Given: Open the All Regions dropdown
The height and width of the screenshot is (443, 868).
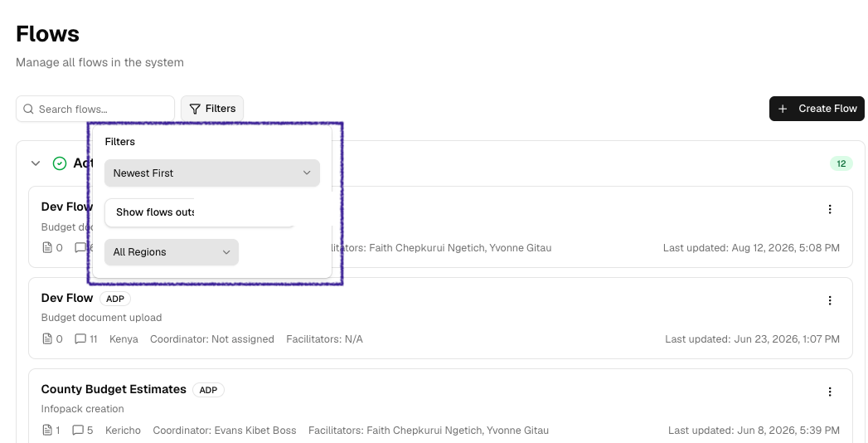Looking at the screenshot, I should point(172,252).
